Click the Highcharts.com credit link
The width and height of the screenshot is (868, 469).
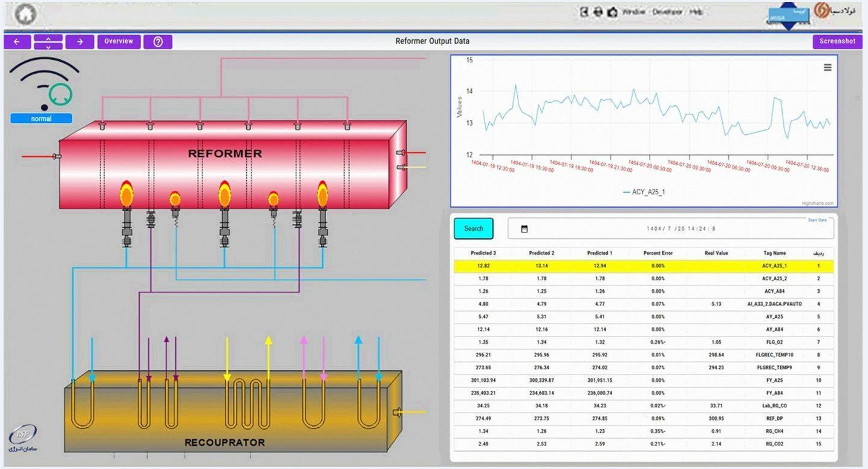tap(817, 203)
